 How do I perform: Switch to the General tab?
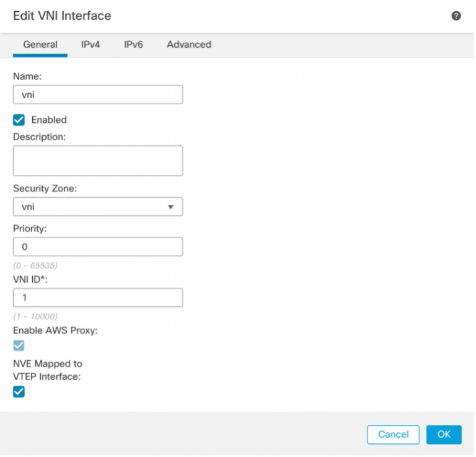[40, 45]
